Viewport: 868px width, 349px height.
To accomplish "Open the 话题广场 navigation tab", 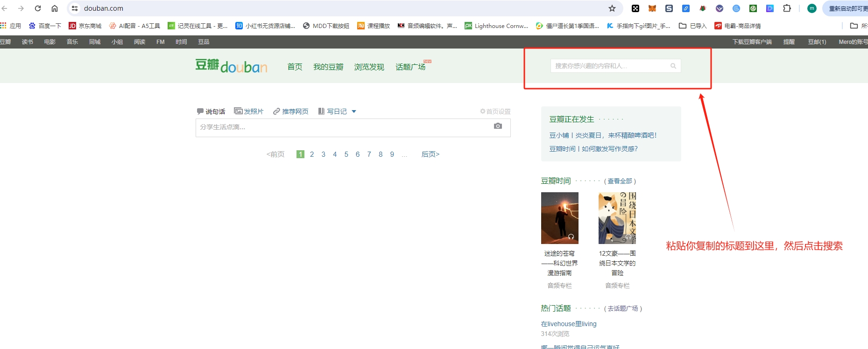I will coord(410,67).
